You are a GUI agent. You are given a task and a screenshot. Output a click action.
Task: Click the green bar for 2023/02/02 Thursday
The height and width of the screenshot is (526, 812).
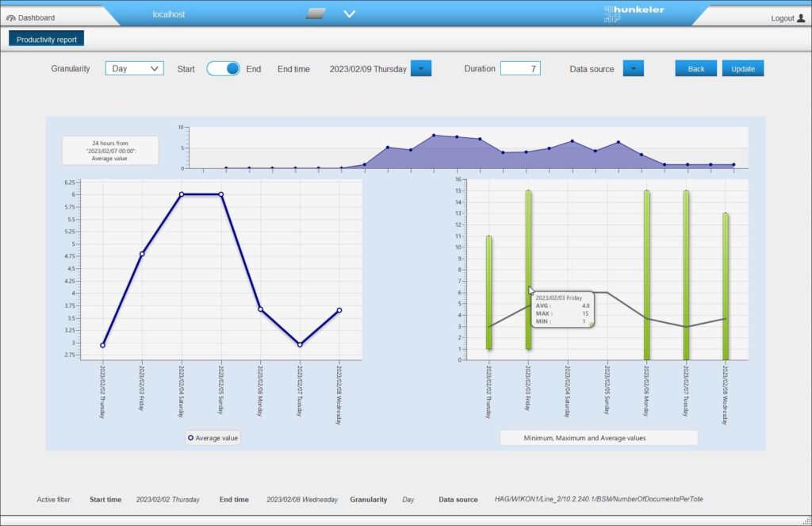[488, 292]
